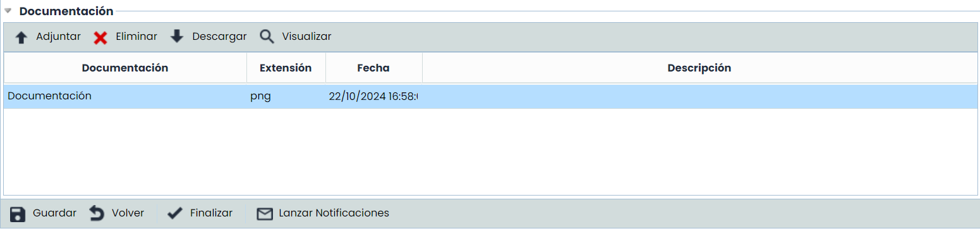Click empty table area below the row
Screen dimensions: 980x231
point(490,152)
